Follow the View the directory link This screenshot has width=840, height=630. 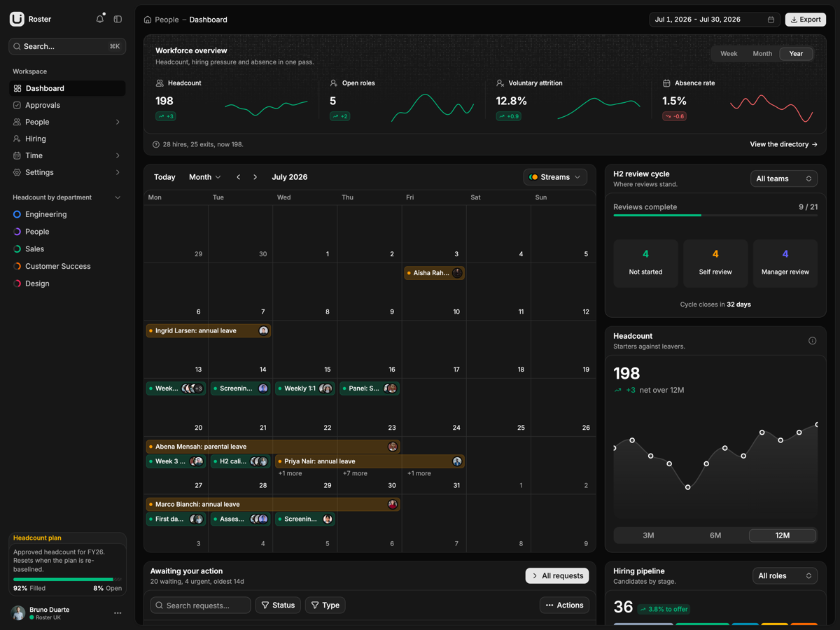[x=783, y=144]
